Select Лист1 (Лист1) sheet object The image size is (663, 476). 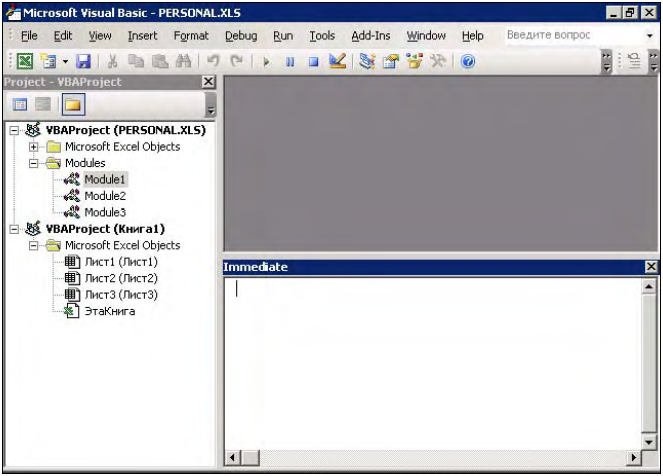tap(121, 262)
